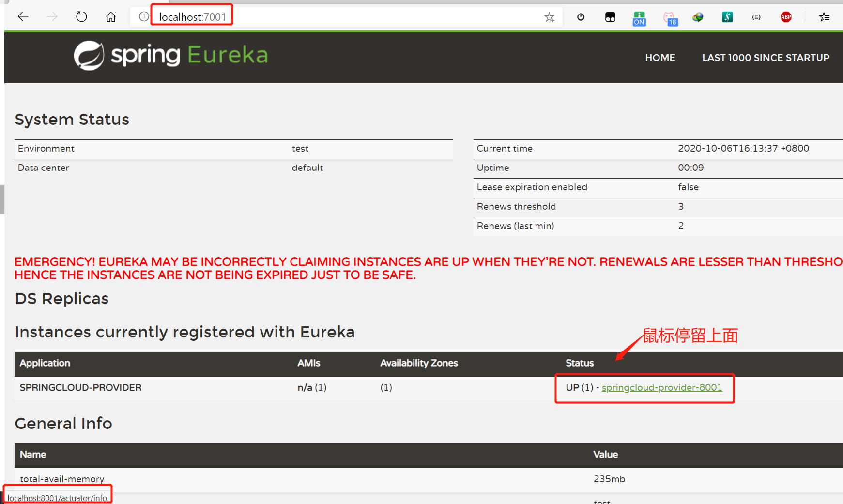Open the black mask extension icon

tap(610, 17)
